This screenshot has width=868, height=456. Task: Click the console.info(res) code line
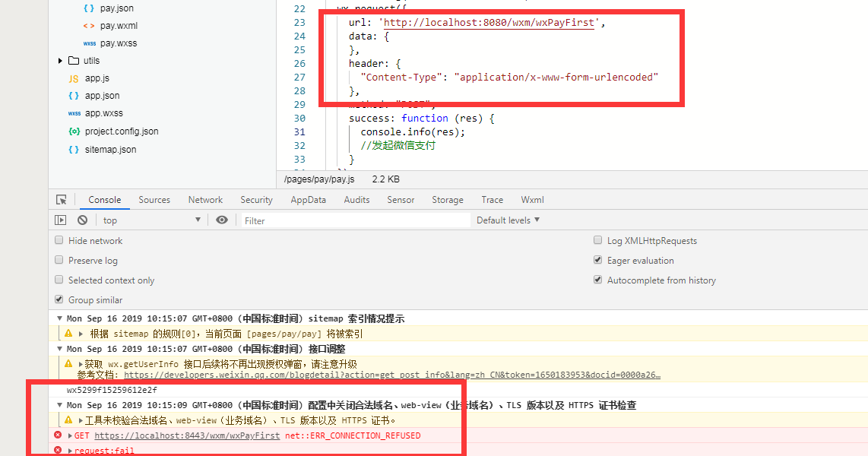pyautogui.click(x=413, y=131)
